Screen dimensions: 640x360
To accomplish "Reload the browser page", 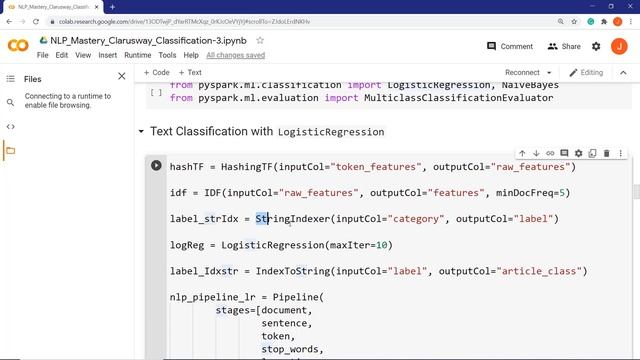I will 36,22.
